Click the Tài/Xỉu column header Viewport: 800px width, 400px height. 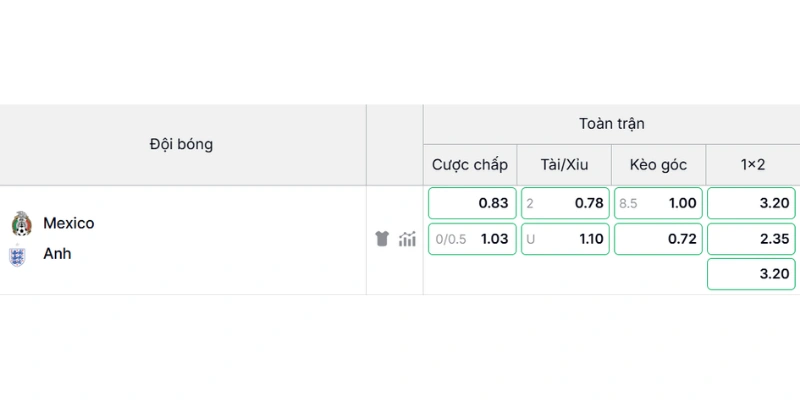[x=564, y=165]
